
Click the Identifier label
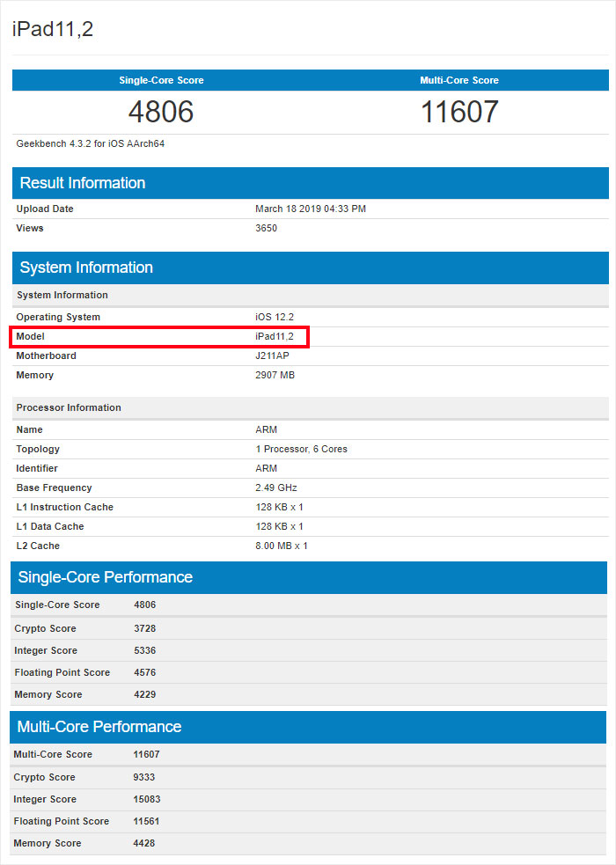tap(37, 468)
